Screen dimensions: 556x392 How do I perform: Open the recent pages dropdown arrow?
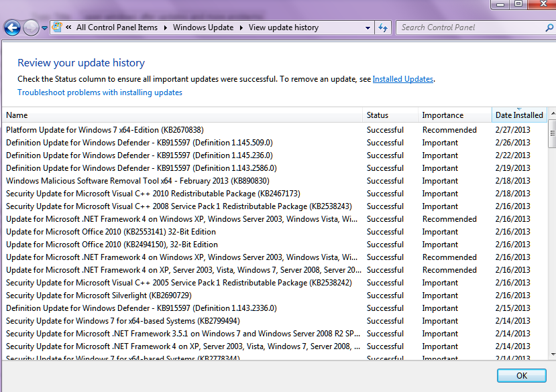44,27
